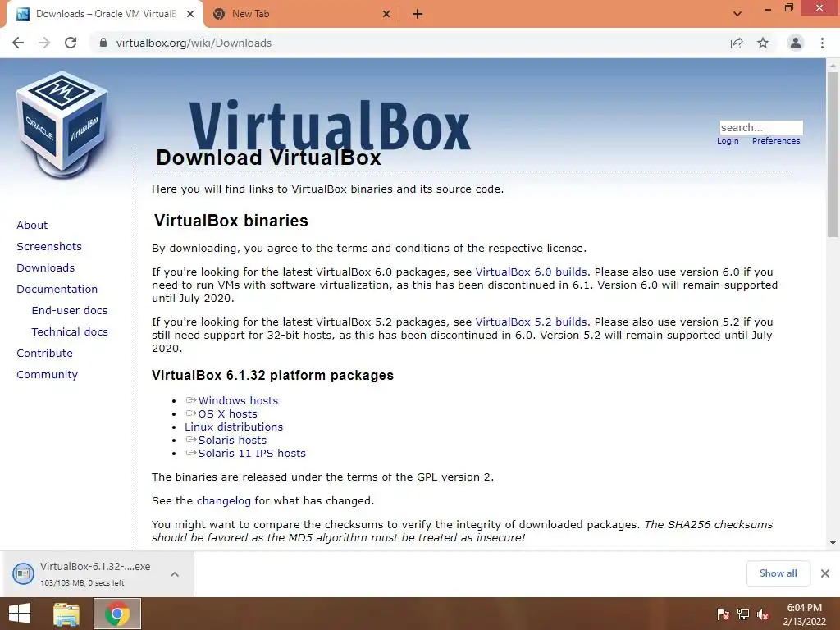Screen dimensions: 840x630
Task: Open the Chrome profile avatar icon
Action: [x=796, y=43]
